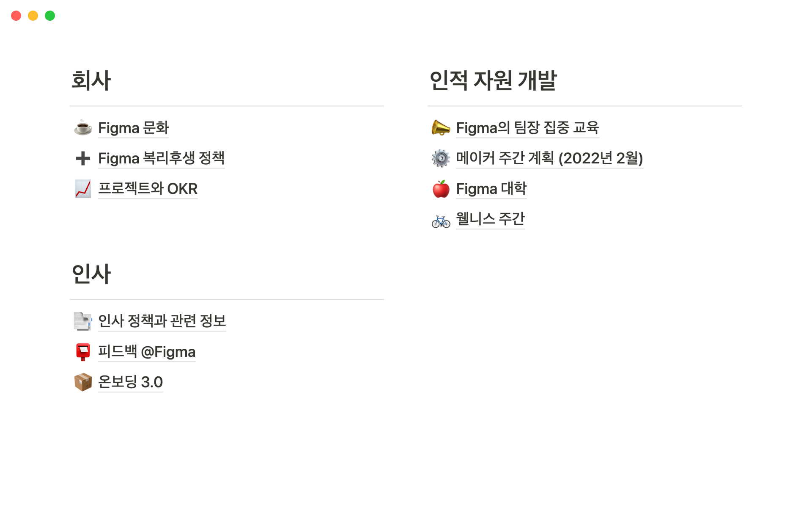Click the megaphone icon beside 팀장 집중 교육

tap(441, 127)
